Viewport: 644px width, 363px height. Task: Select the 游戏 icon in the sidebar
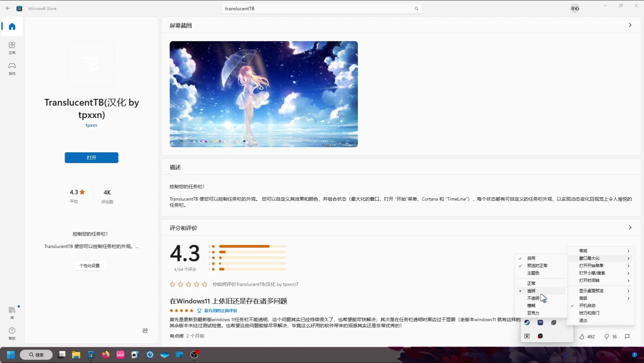[12, 68]
